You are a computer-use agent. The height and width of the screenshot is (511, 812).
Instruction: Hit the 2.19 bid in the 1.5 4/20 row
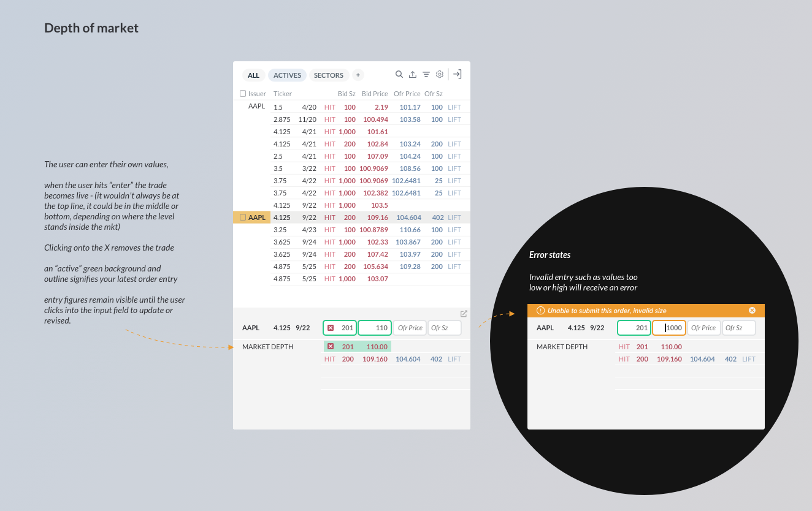click(330, 107)
